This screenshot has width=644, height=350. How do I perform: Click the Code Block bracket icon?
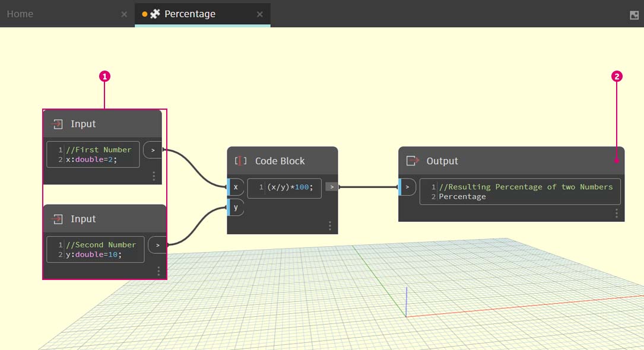pyautogui.click(x=240, y=161)
